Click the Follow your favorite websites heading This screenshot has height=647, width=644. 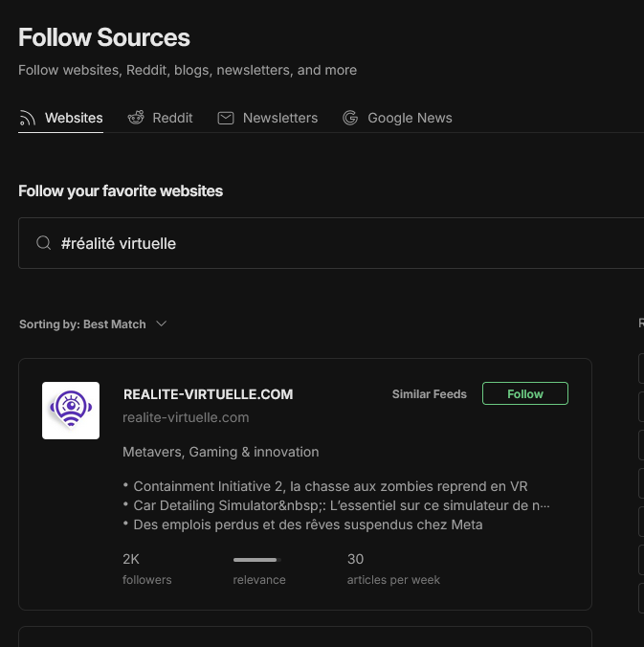point(121,191)
